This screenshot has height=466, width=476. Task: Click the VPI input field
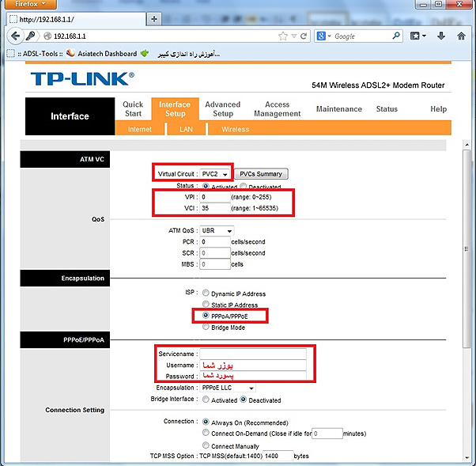click(x=215, y=197)
